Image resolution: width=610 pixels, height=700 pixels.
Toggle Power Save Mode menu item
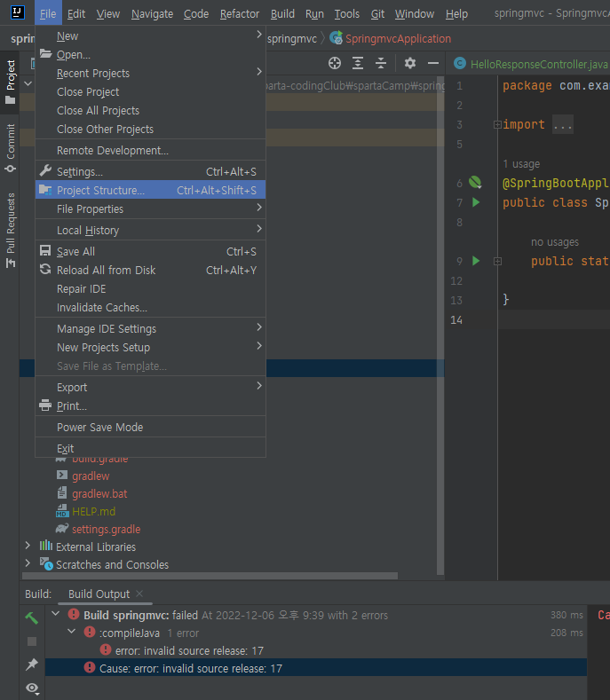tap(150, 427)
